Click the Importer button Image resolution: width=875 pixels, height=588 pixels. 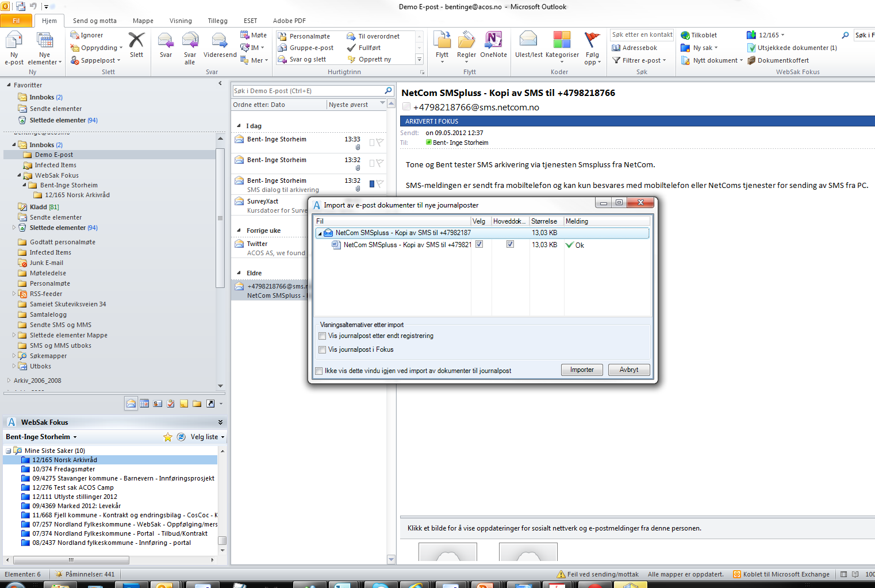(582, 370)
